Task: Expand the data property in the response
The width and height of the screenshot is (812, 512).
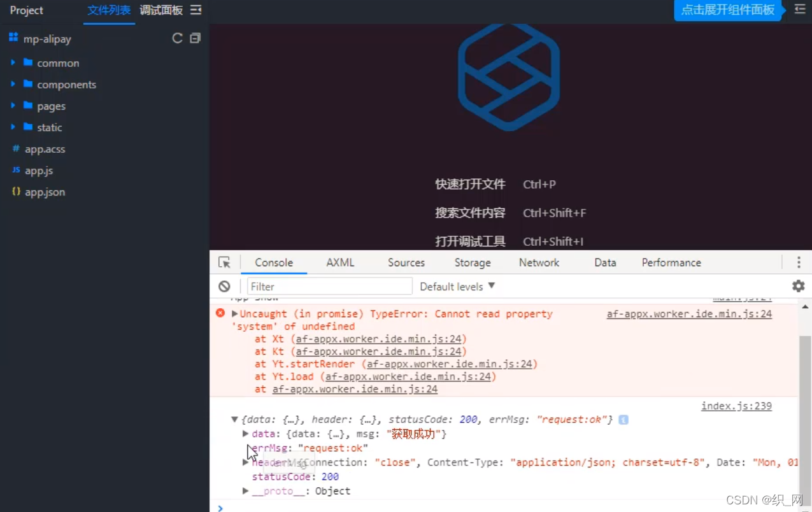Action: (246, 434)
